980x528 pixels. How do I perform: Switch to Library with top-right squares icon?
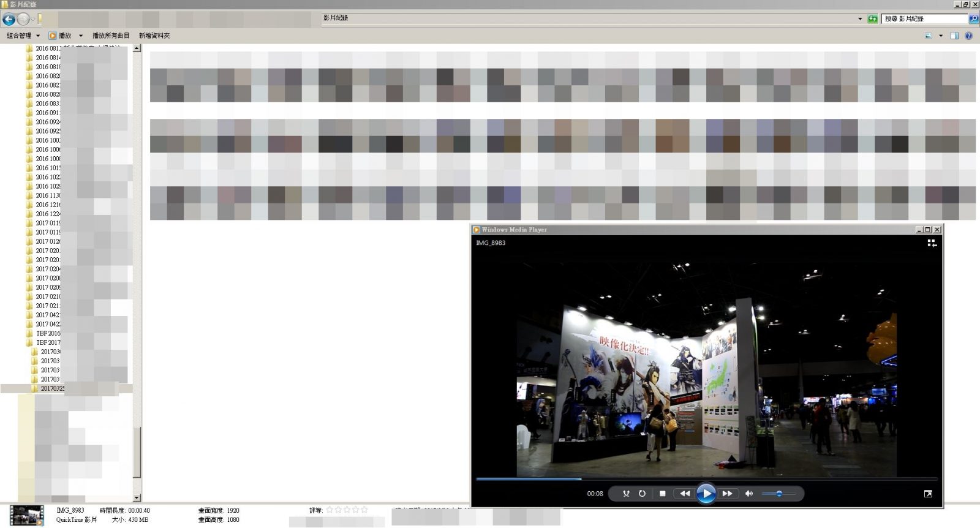(x=932, y=243)
